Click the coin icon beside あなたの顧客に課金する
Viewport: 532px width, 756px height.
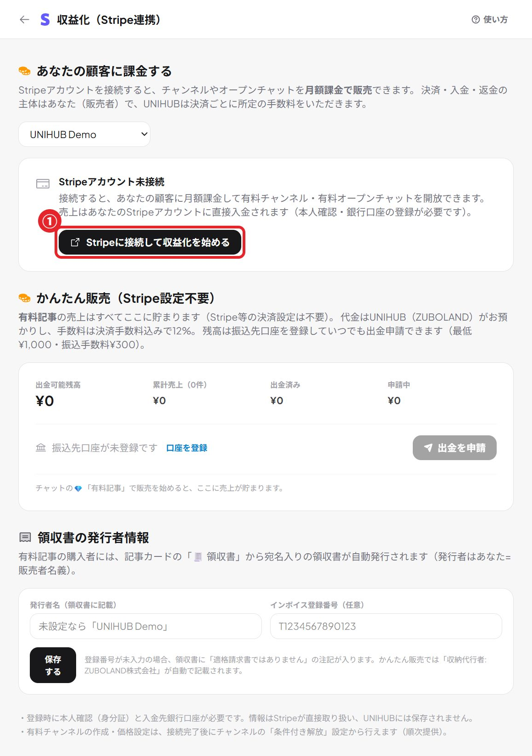[x=24, y=71]
